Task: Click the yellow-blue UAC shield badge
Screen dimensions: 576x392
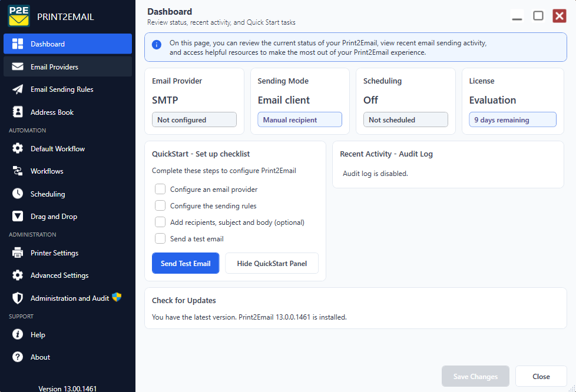Action: tap(117, 297)
